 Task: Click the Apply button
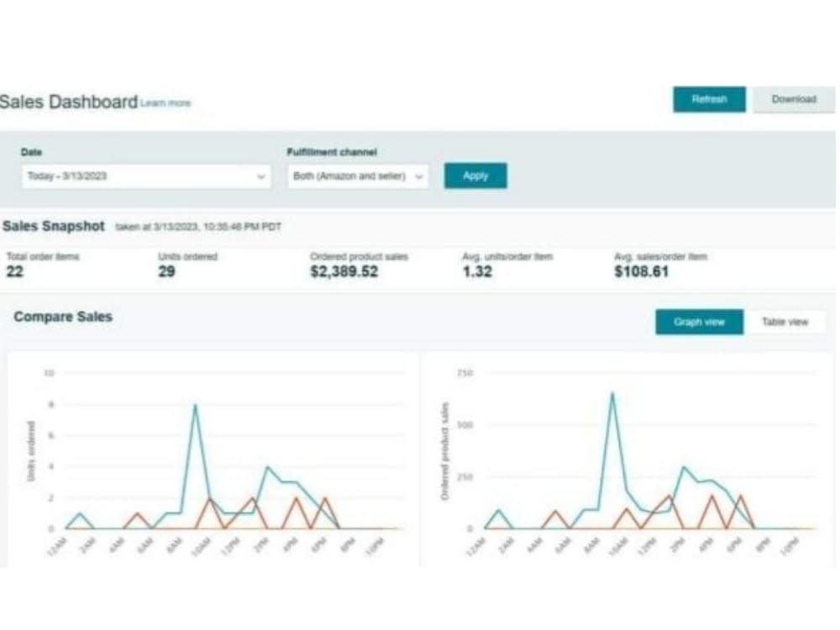tap(475, 176)
